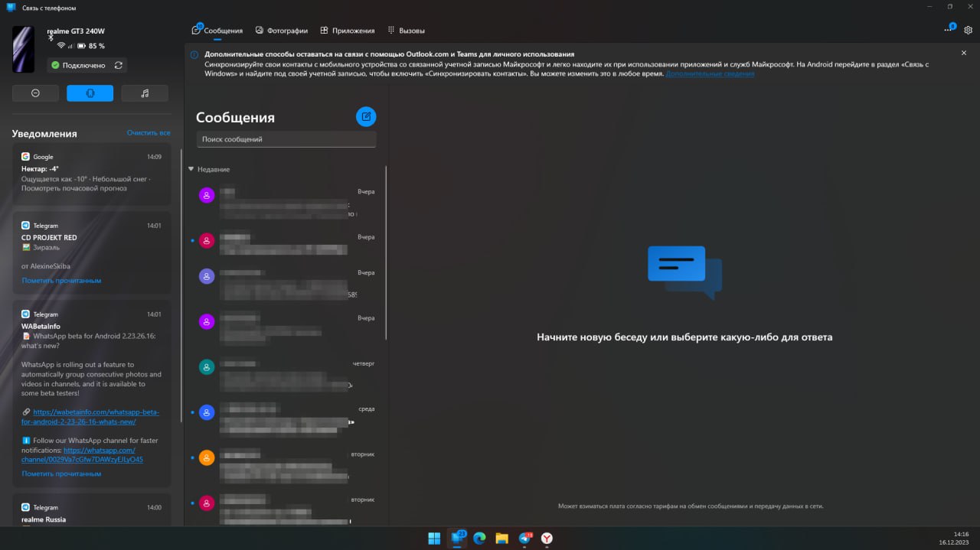Open File Explorer from the taskbar

tap(501, 538)
